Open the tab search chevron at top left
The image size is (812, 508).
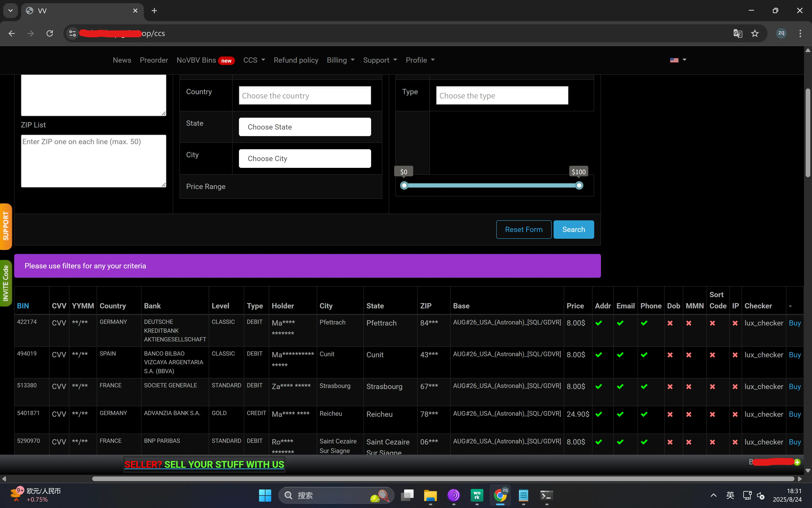tap(10, 10)
